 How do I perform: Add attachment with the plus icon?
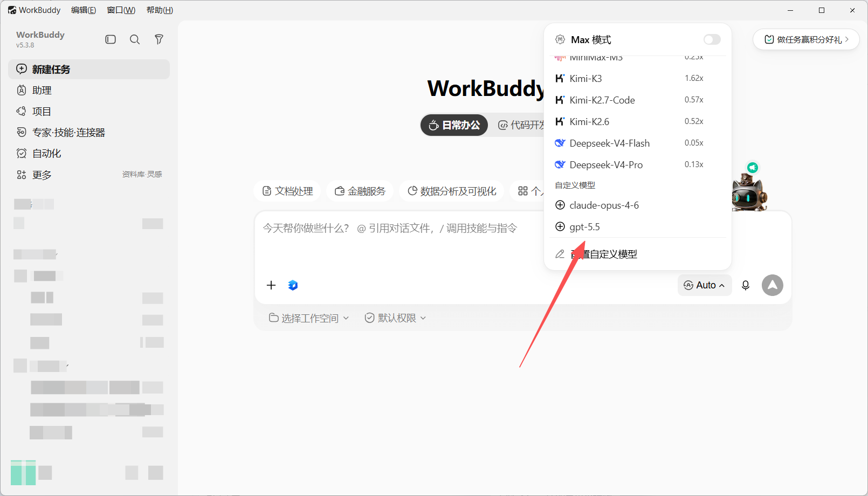271,285
